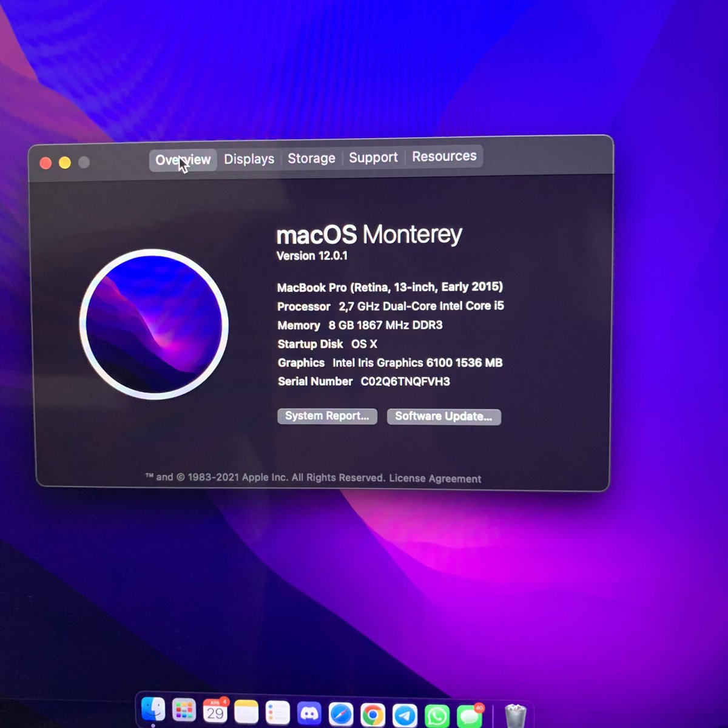Screen dimensions: 728x728
Task: Switch to the Displays tab
Action: click(249, 159)
